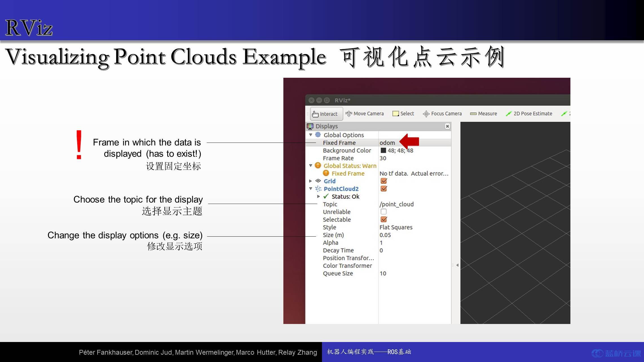Click the close button on Displays panel
This screenshot has width=644, height=362.
pos(447,126)
